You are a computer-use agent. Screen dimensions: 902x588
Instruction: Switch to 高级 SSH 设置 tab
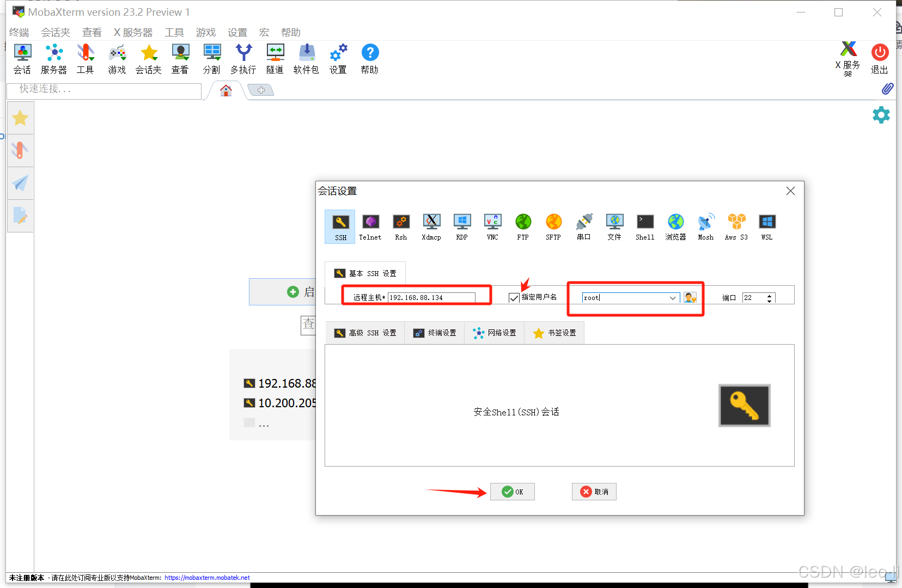365,333
